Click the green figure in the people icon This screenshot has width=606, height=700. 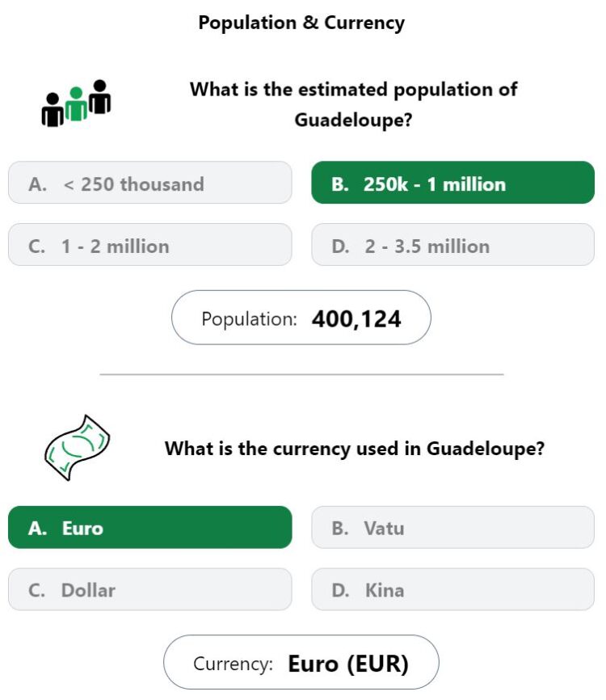(76, 104)
